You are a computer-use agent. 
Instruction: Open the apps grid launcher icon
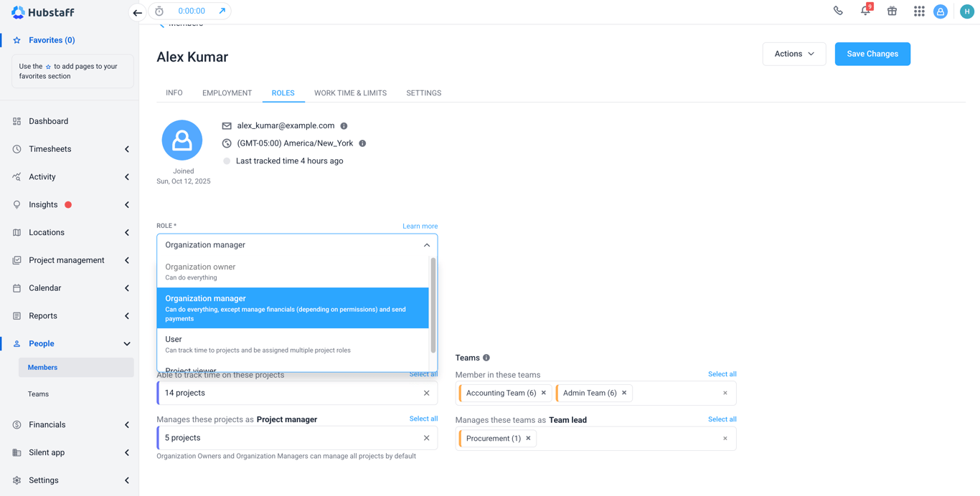click(919, 11)
